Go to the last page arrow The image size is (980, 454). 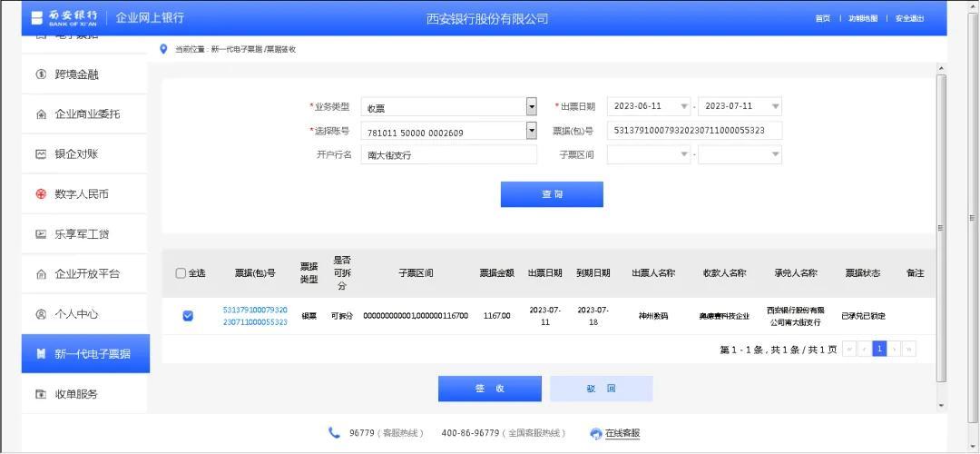(909, 349)
